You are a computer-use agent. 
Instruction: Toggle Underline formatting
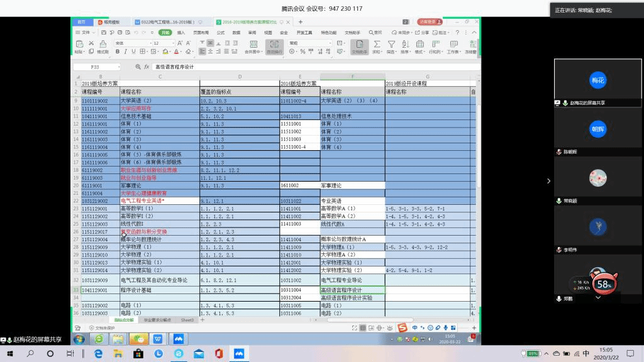[133, 52]
